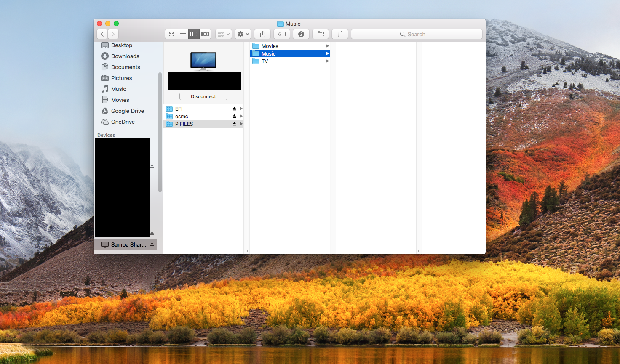The width and height of the screenshot is (620, 364).
Task: Open the item grouping dropdown
Action: [x=223, y=34]
